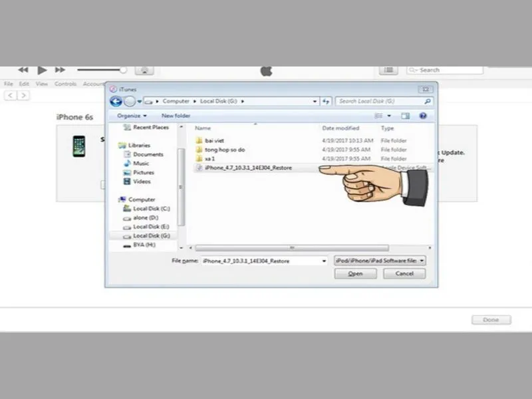Select Libraries in the sidebar
This screenshot has width=532, height=399.
[134, 145]
